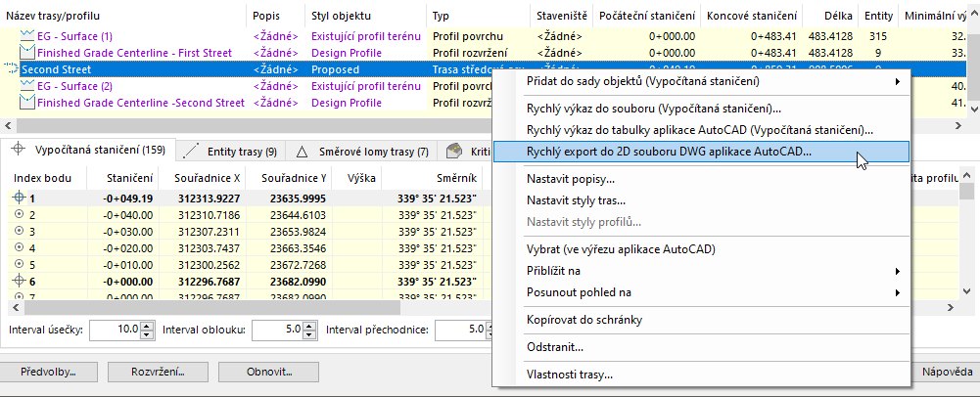The image size is (980, 397).
Task: Click the station point icon for row 6
Action: pos(19,281)
